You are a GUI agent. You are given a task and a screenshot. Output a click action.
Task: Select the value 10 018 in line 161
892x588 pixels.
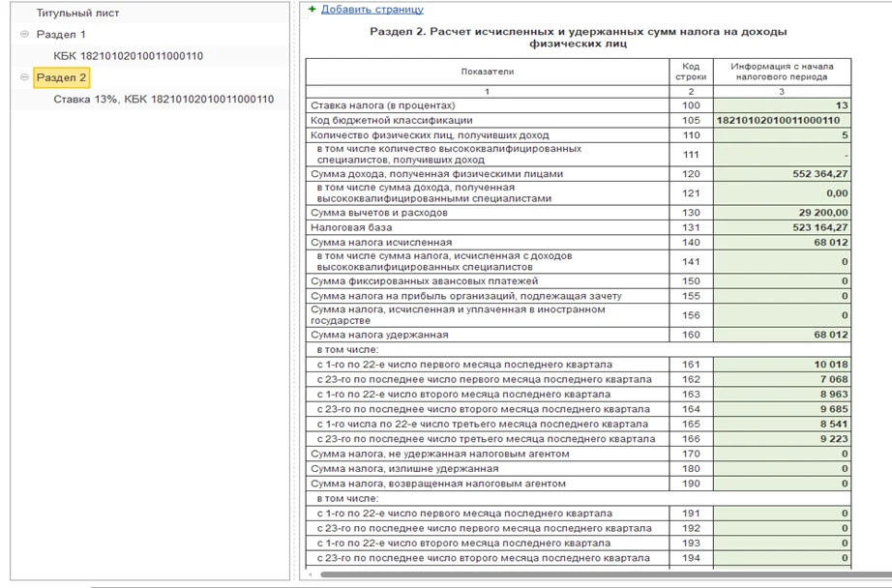782,365
